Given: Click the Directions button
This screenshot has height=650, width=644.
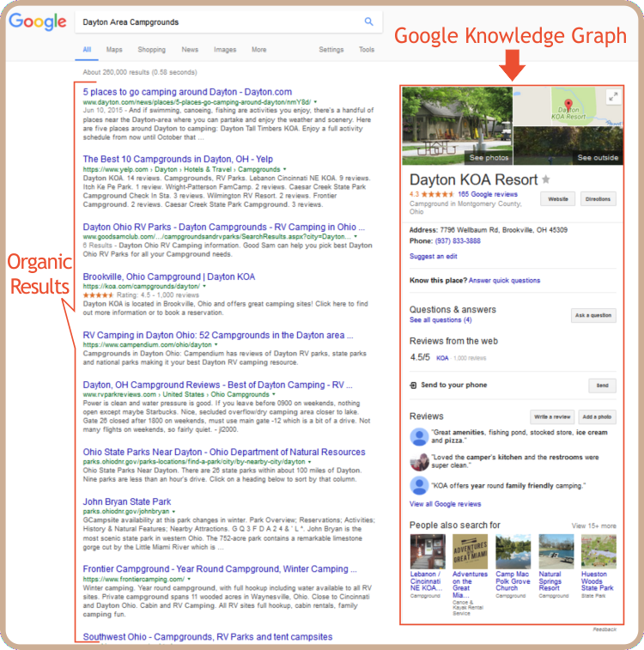Looking at the screenshot, I should (598, 199).
